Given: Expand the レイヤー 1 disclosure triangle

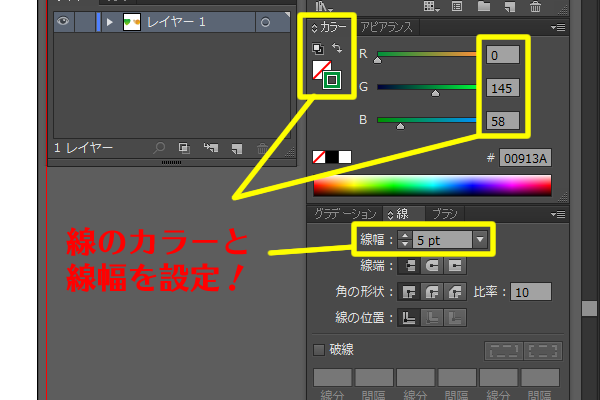Looking at the screenshot, I should point(109,22).
